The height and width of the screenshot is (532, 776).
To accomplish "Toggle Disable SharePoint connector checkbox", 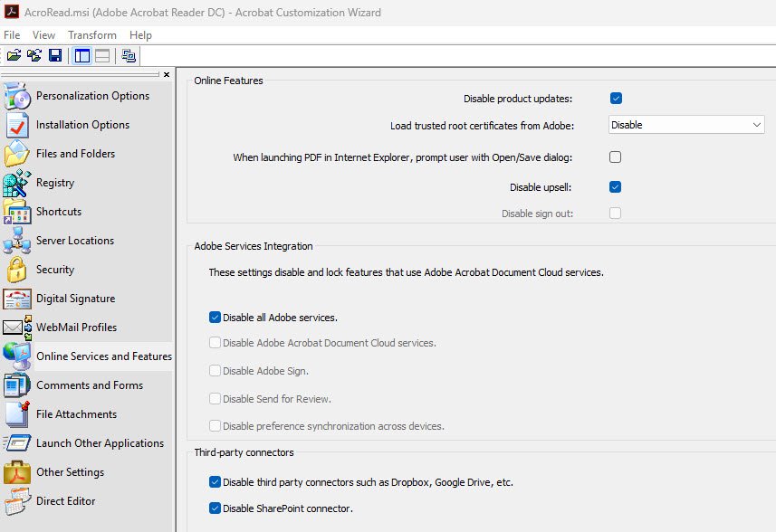I will [215, 508].
